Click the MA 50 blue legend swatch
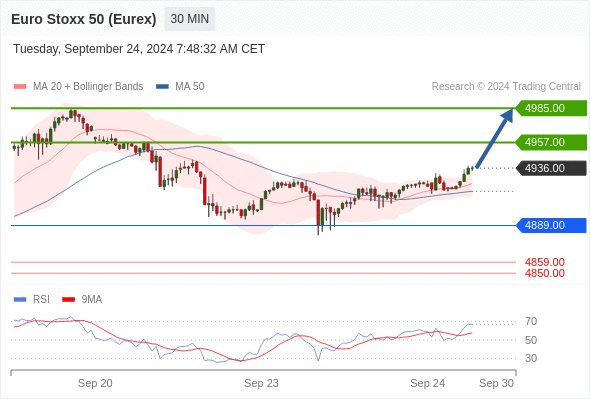Screen dimensions: 590x400 click(162, 87)
